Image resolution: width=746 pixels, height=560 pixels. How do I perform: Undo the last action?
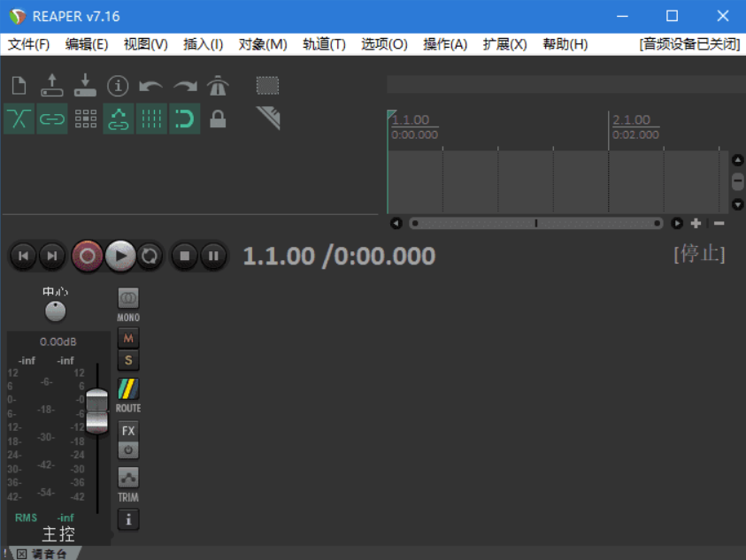pos(150,86)
